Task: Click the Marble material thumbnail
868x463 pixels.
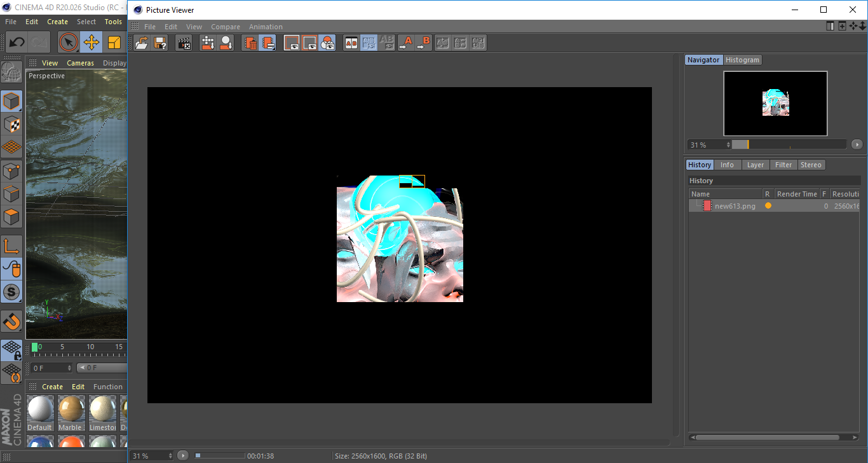Action: (x=71, y=413)
